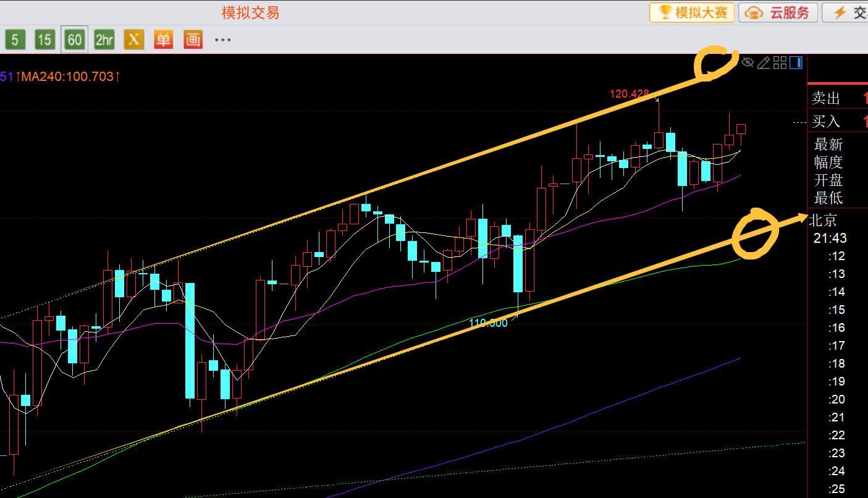Open the 画 drawing tools icon
The width and height of the screenshot is (868, 498).
point(193,41)
